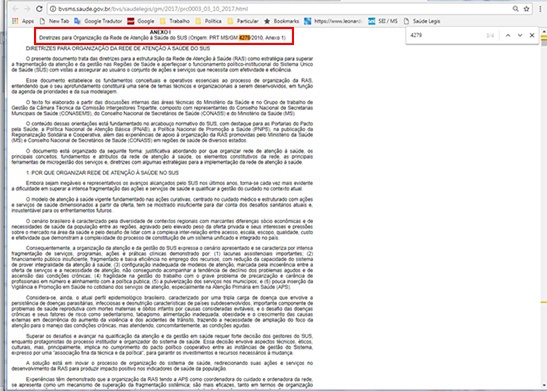Open the Google bookmark

coord(141,21)
